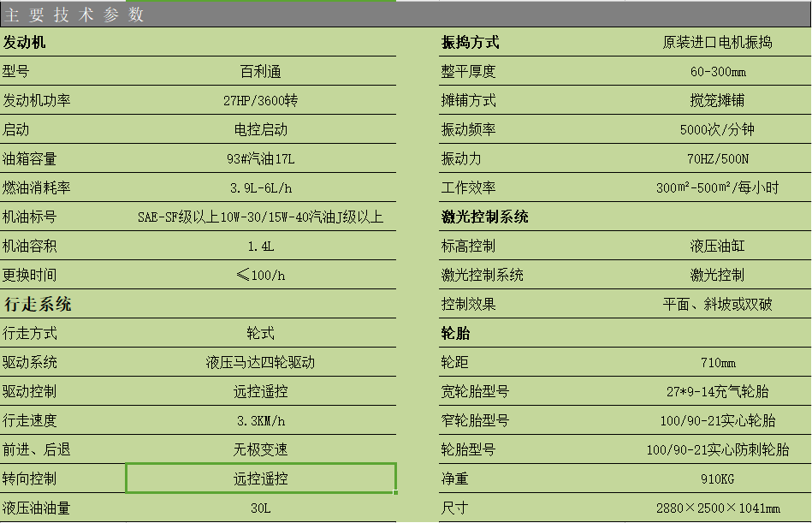Select the 激光控制 value cell
This screenshot has width=812, height=523.
point(718,275)
